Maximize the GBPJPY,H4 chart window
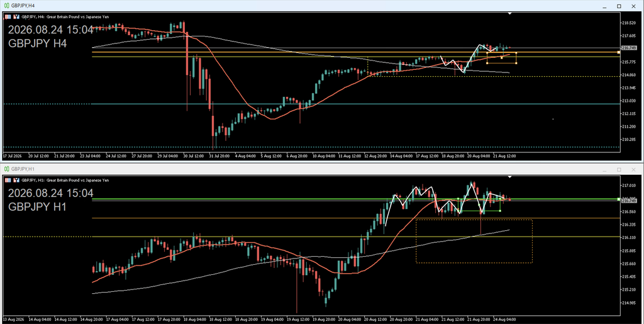Image resolution: width=644 pixels, height=324 pixels. (x=619, y=6)
